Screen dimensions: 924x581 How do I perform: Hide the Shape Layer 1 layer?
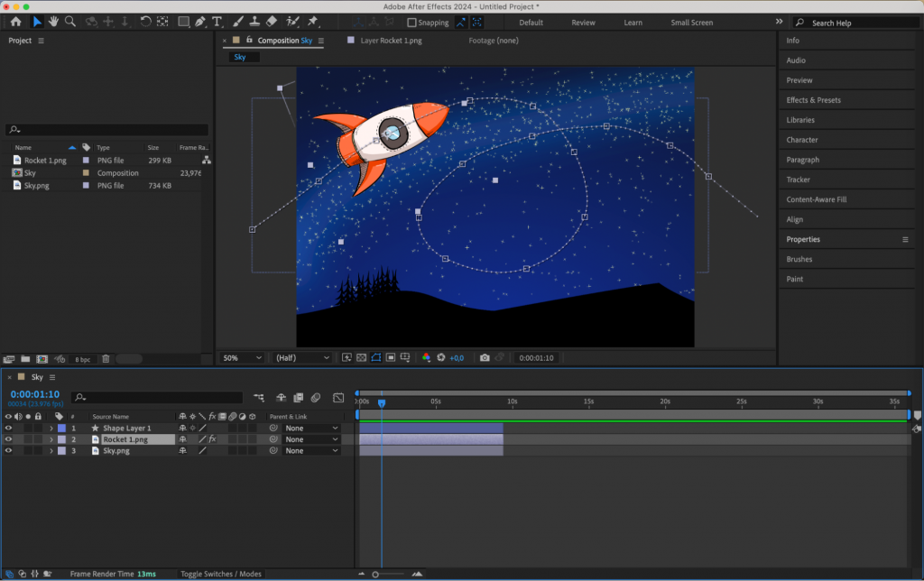(x=9, y=427)
